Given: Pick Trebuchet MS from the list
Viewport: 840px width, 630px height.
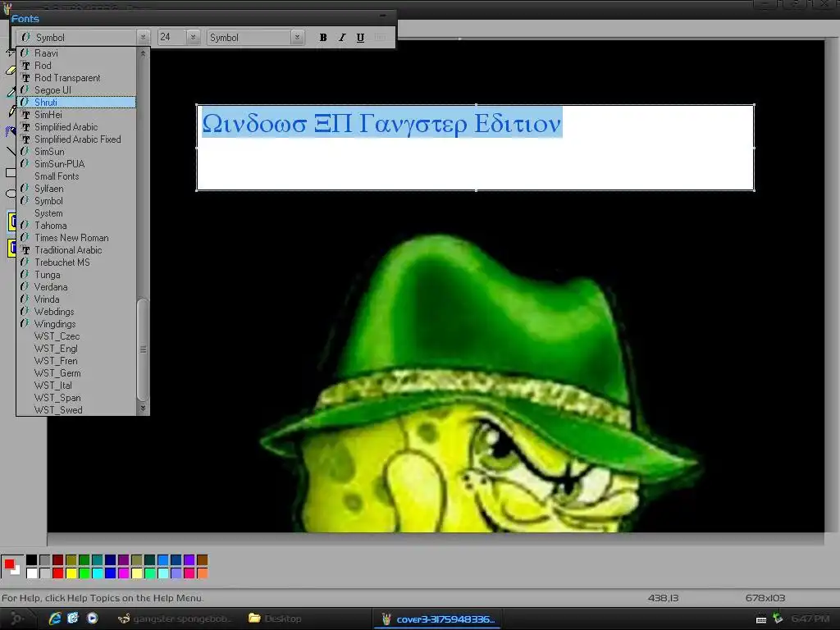Looking at the screenshot, I should pyautogui.click(x=76, y=262).
